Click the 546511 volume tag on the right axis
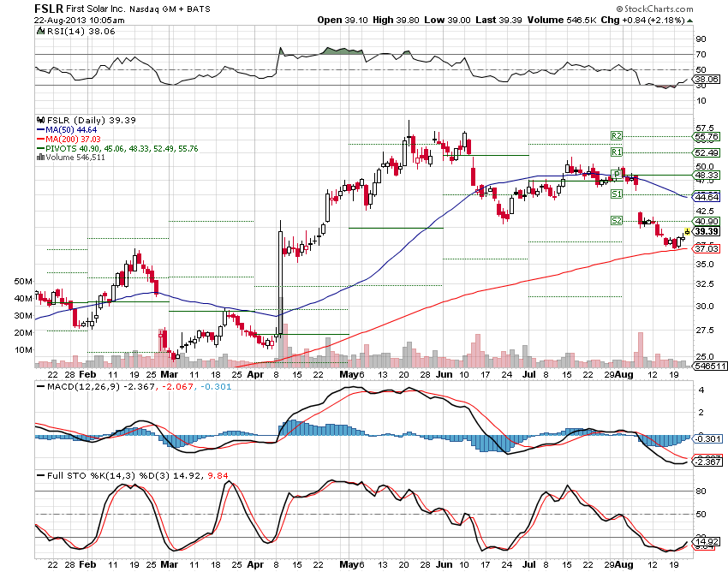Image resolution: width=728 pixels, height=572 pixels. (710, 366)
